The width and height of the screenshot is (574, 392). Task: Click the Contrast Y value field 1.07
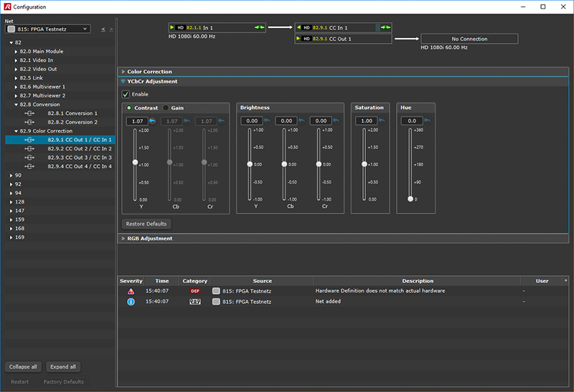[137, 121]
